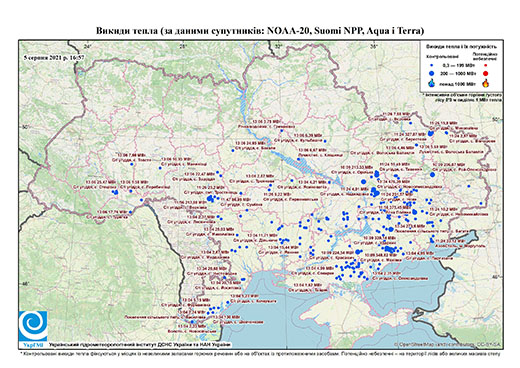
Task: Click the map title mentioning NOAA-20
Action: pos(260,31)
